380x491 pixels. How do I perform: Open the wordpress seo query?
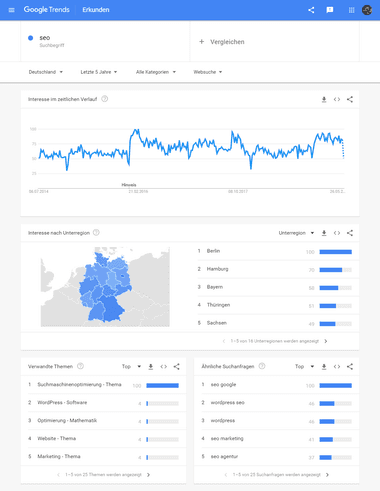click(228, 403)
